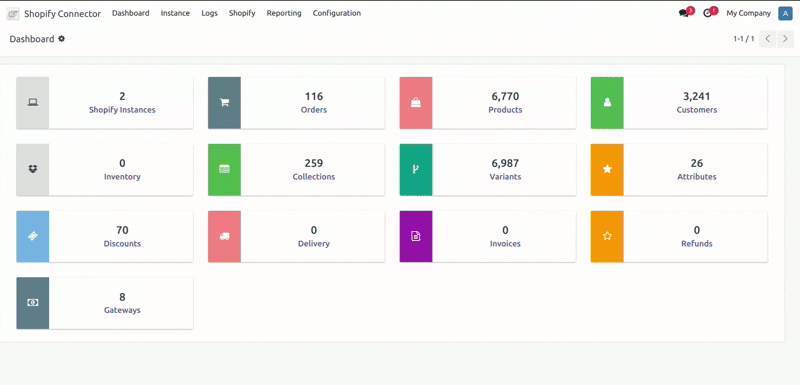Click the green icon on Collections card

pyautogui.click(x=224, y=169)
